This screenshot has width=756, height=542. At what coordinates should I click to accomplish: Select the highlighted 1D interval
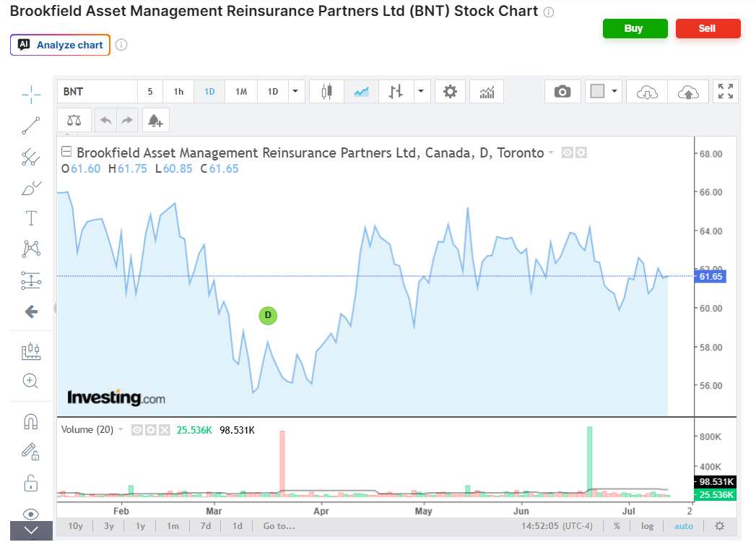coord(209,92)
